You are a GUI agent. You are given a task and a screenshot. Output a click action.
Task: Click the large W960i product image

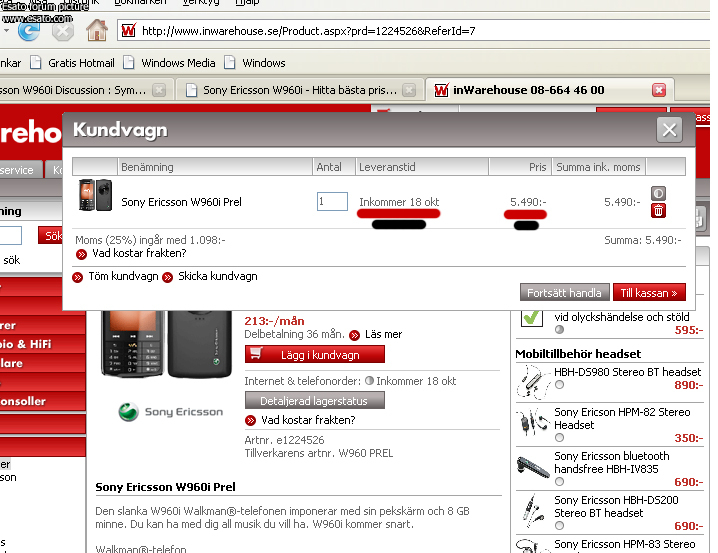tap(166, 345)
